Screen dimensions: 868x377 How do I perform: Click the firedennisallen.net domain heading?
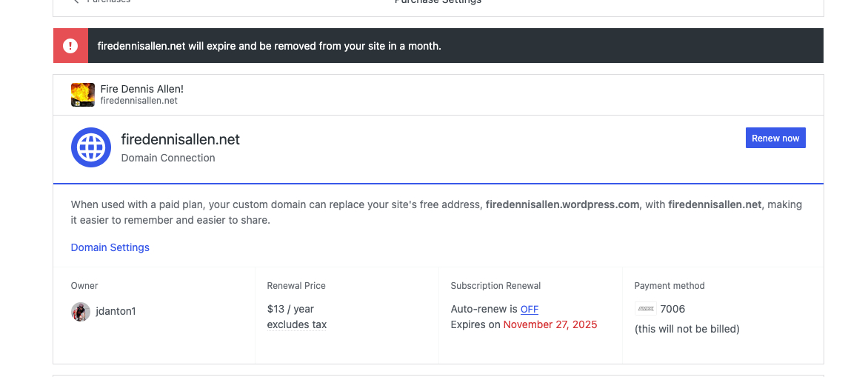tap(180, 139)
